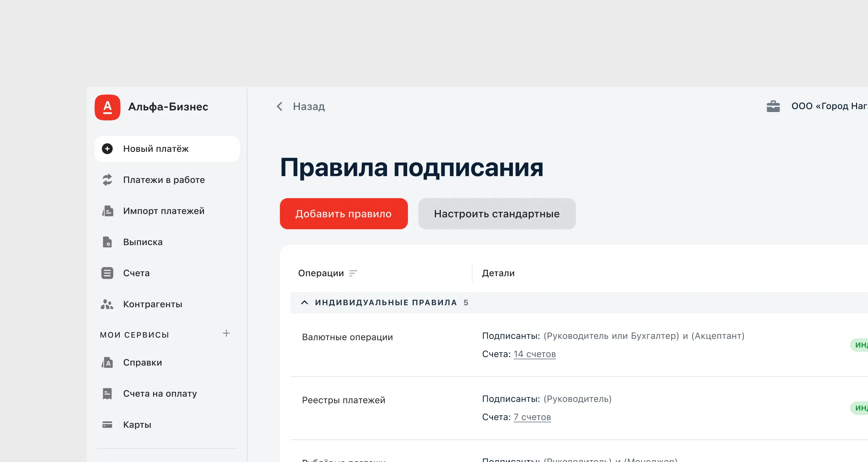Click the Справки sidebar icon
The width and height of the screenshot is (868, 462).
pos(107,362)
